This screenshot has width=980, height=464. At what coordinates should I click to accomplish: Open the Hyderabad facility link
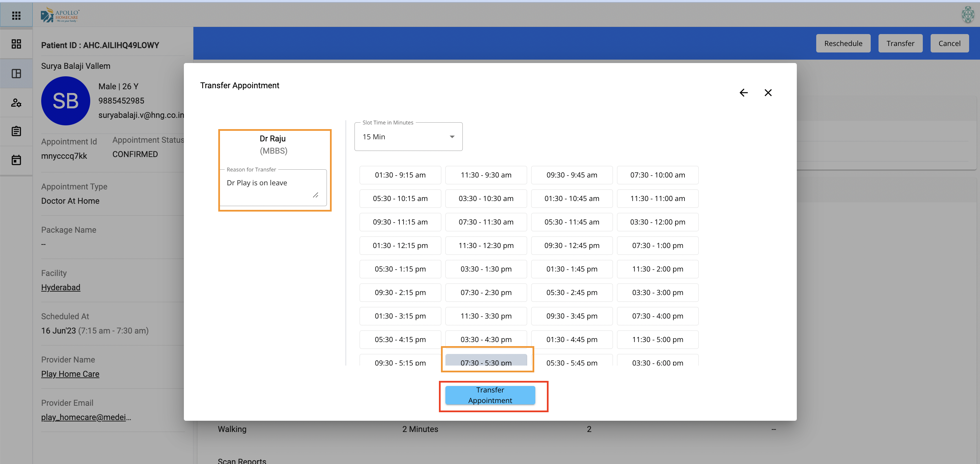coord(61,288)
